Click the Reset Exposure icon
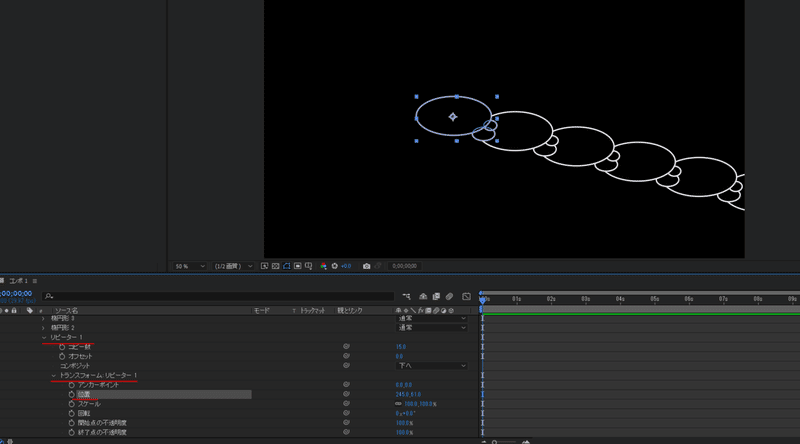This screenshot has width=800, height=444. pos(335,266)
